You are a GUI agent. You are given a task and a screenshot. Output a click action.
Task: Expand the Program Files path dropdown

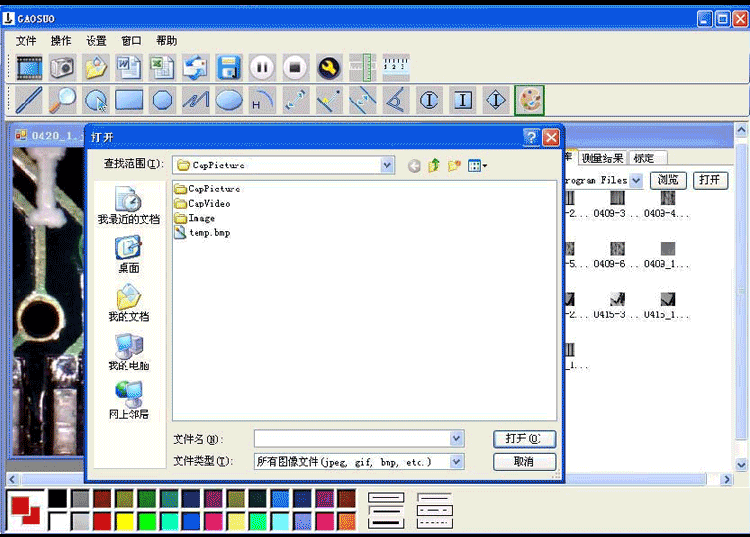(x=636, y=180)
